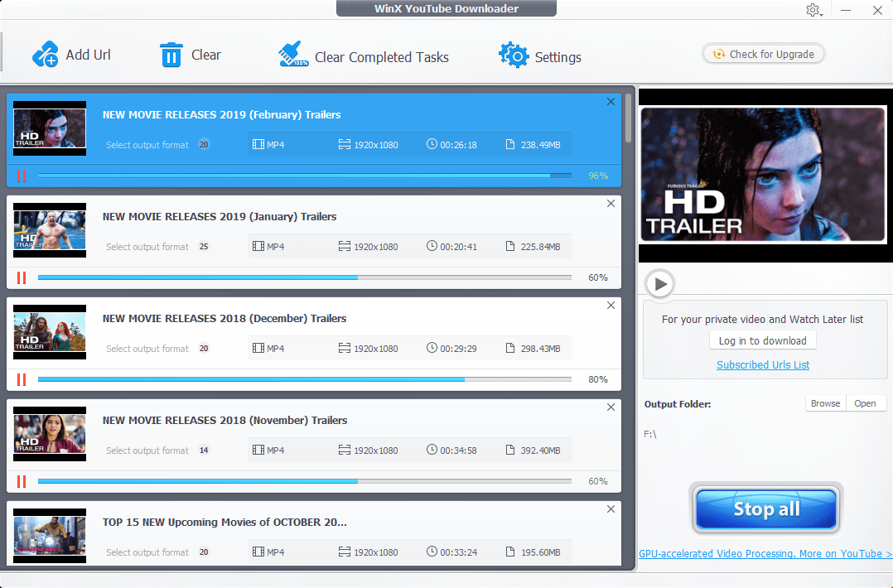Screen dimensions: 893x588
Task: Remove the January 2019 Trailers task
Action: 611,204
